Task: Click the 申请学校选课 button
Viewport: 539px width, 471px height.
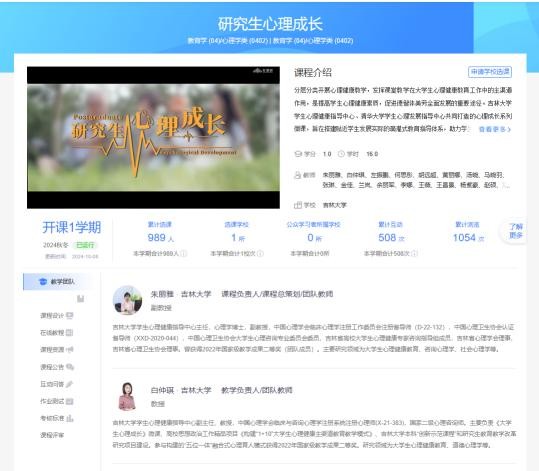Action: pyautogui.click(x=490, y=72)
